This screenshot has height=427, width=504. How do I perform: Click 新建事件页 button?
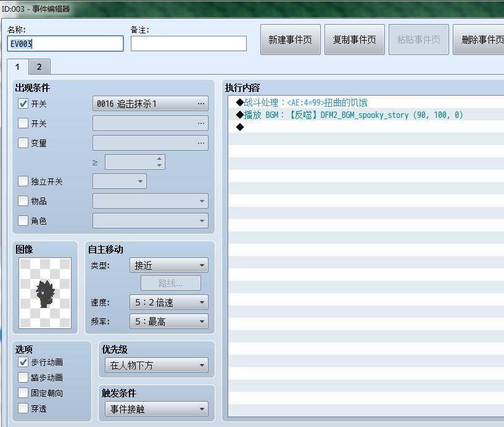(x=291, y=39)
